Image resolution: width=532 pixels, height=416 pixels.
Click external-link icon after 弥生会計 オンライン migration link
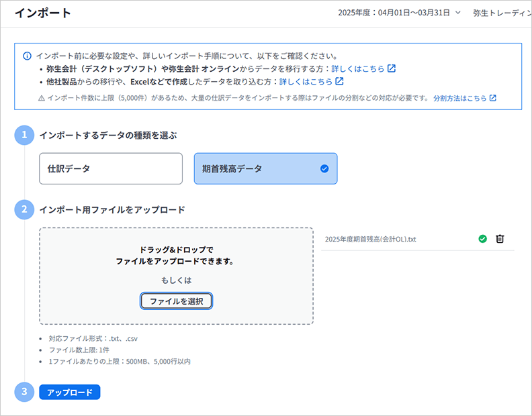coord(392,68)
